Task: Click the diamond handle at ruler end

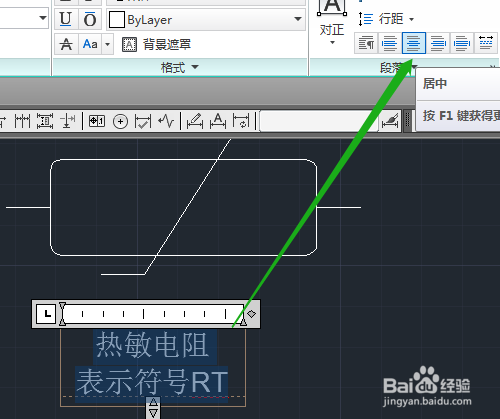Action: click(x=252, y=313)
